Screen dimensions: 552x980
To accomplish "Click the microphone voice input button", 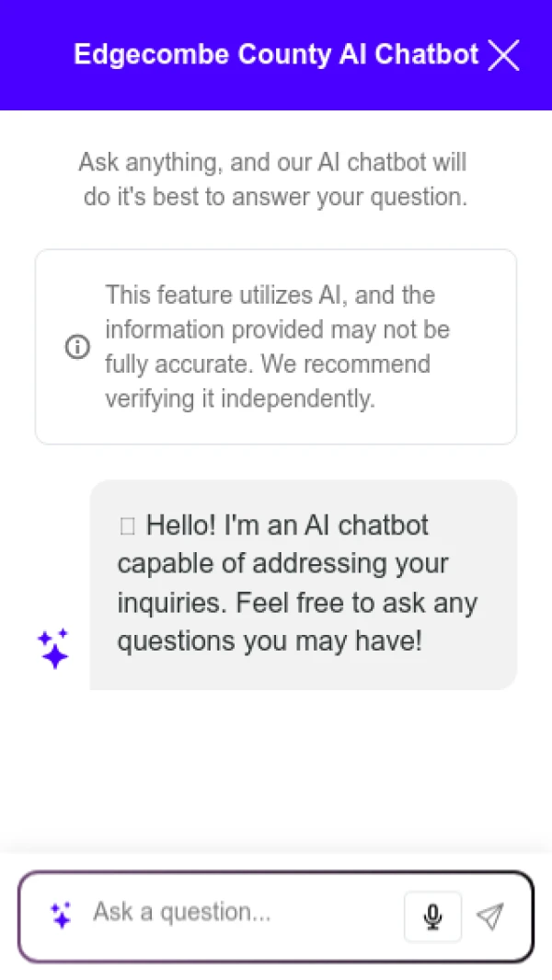I will 432,917.
